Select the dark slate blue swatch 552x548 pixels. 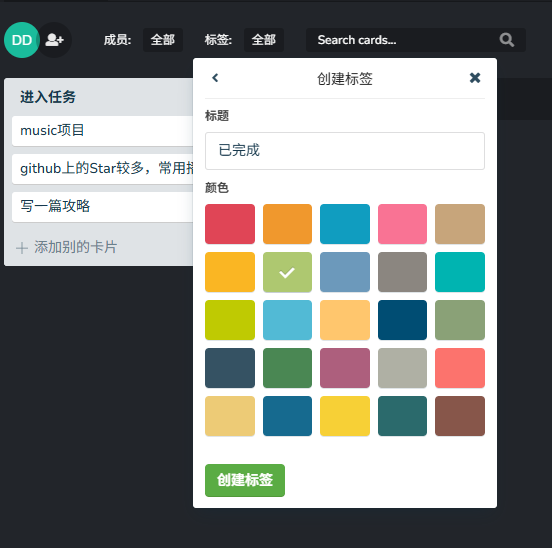(230, 368)
